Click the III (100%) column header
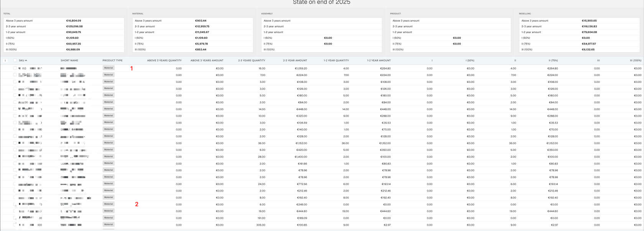Viewport: 644px width, 231px height. [x=636, y=60]
